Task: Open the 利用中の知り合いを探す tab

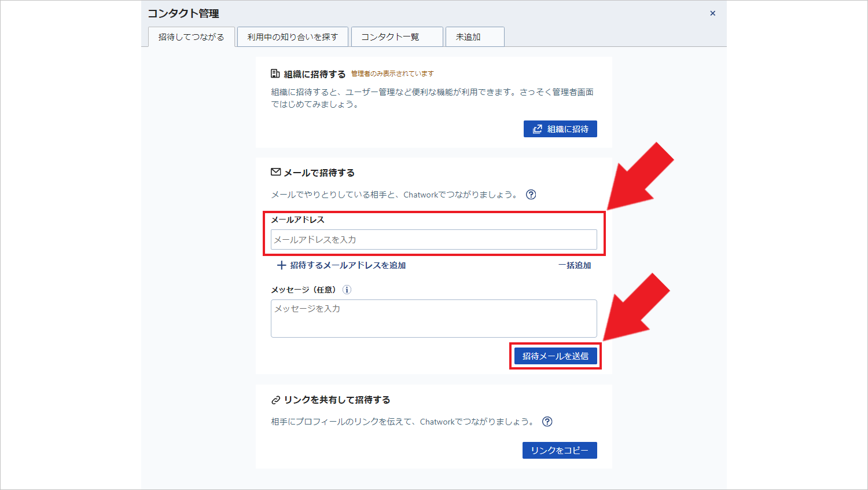Action: (x=292, y=37)
